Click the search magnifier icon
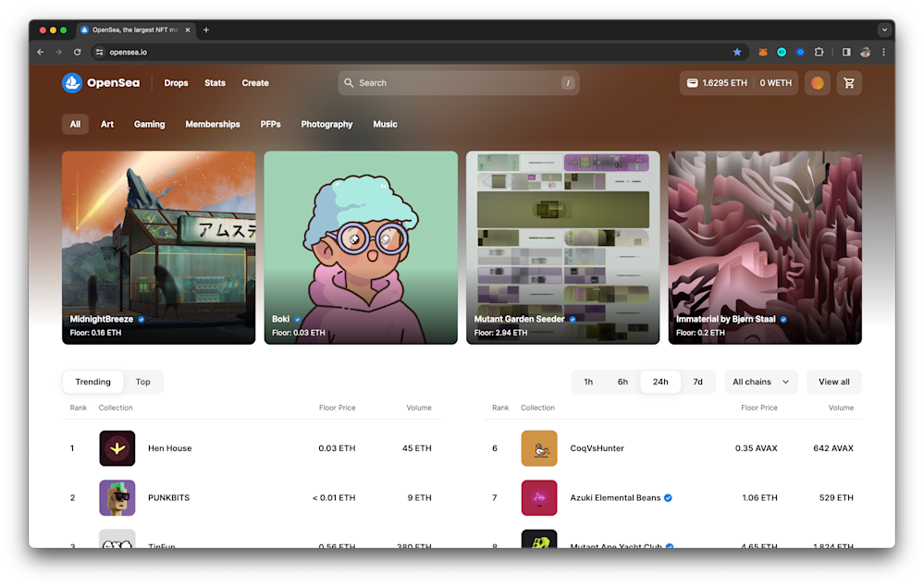Viewport: 924px width, 586px height. click(x=349, y=83)
